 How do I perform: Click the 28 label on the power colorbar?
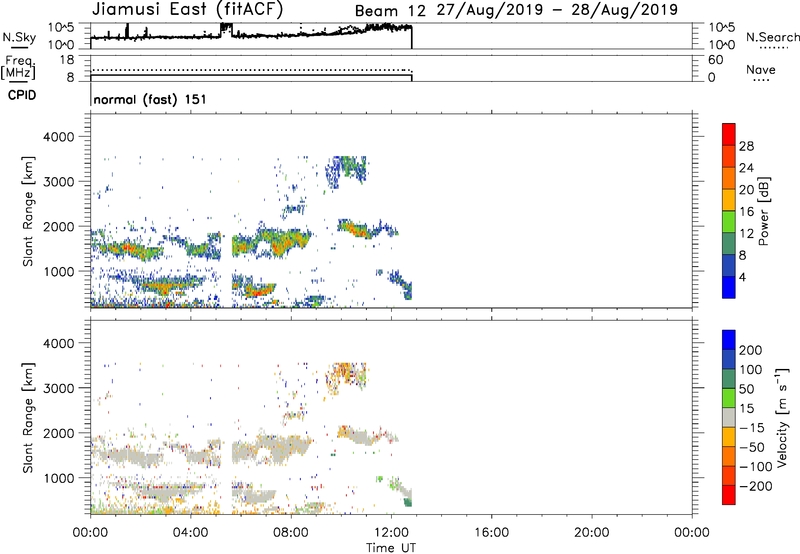point(746,146)
